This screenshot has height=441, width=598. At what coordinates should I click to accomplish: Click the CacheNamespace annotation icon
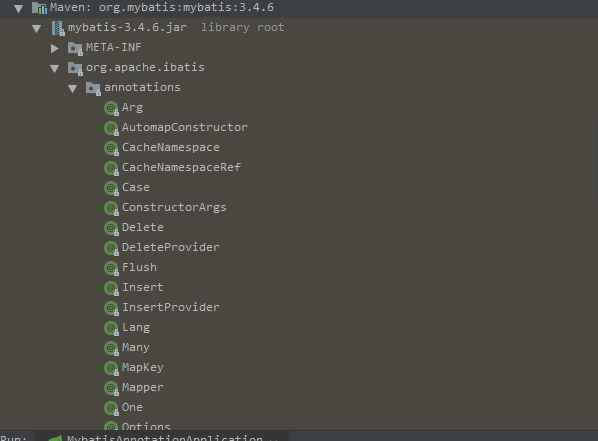(x=111, y=148)
